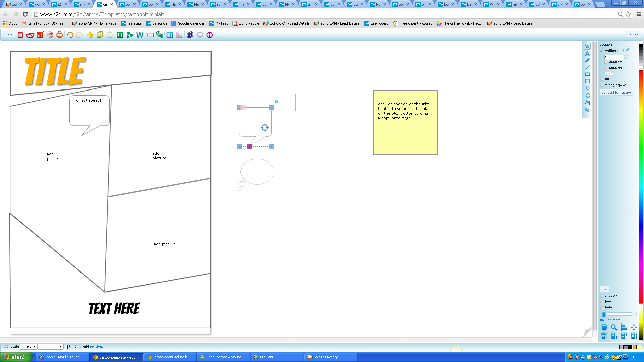Click the transparency slider handle
Screen dimensions: 644x362
coord(634,314)
